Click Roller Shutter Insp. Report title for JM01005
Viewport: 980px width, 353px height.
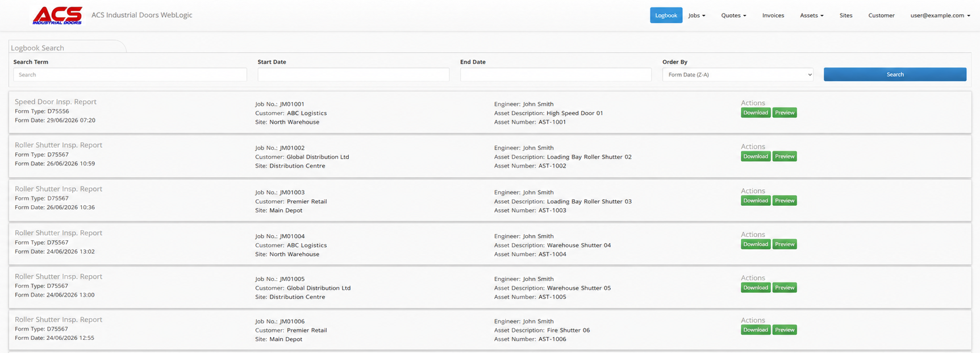(x=59, y=276)
